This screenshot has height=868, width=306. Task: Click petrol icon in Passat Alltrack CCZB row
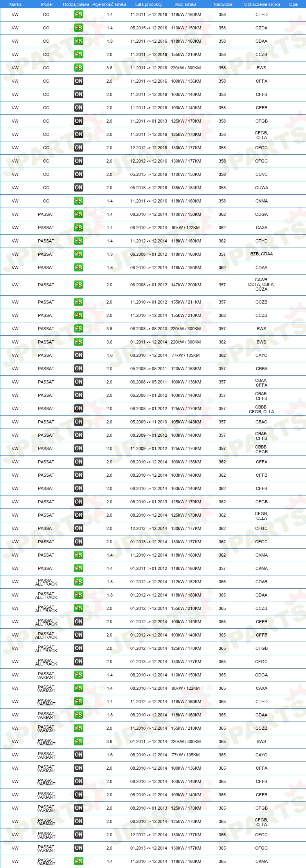click(79, 608)
